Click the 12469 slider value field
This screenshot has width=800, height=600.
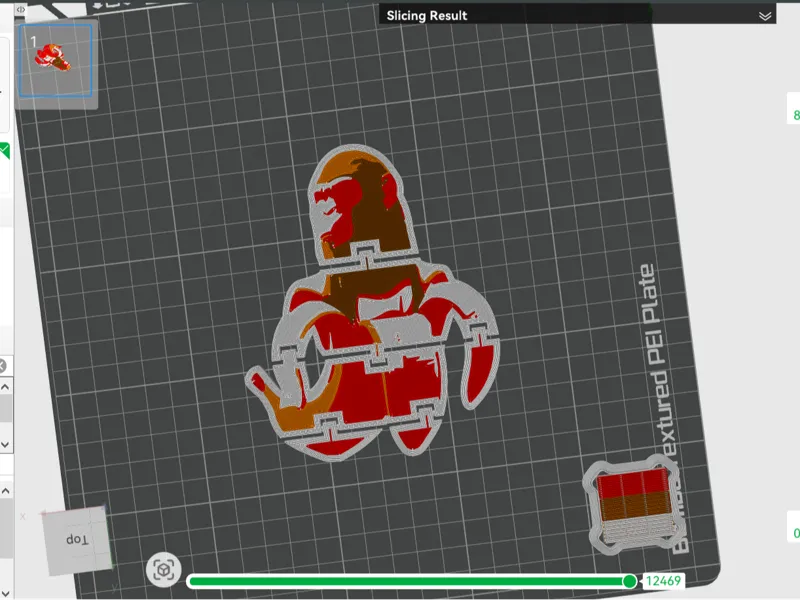(x=663, y=581)
